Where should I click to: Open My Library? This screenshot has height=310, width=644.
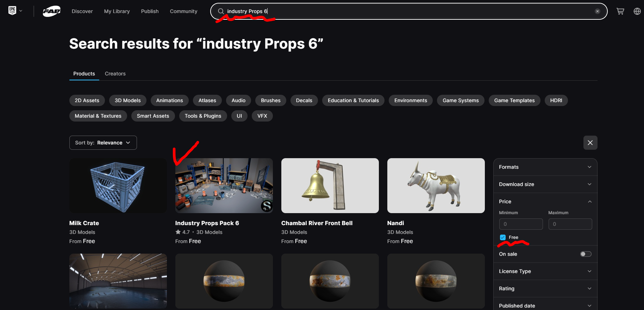coord(117,11)
